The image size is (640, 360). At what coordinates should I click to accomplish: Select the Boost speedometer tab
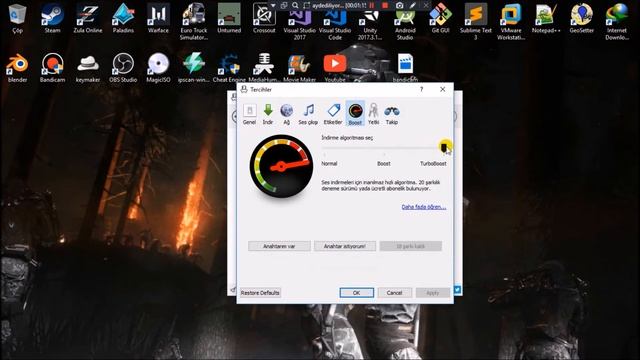click(355, 114)
